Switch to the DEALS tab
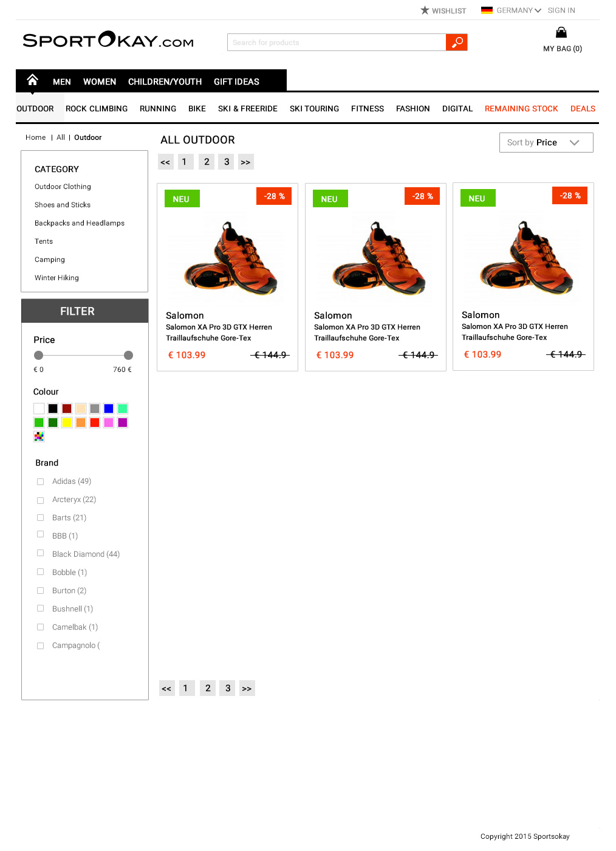 [x=583, y=109]
